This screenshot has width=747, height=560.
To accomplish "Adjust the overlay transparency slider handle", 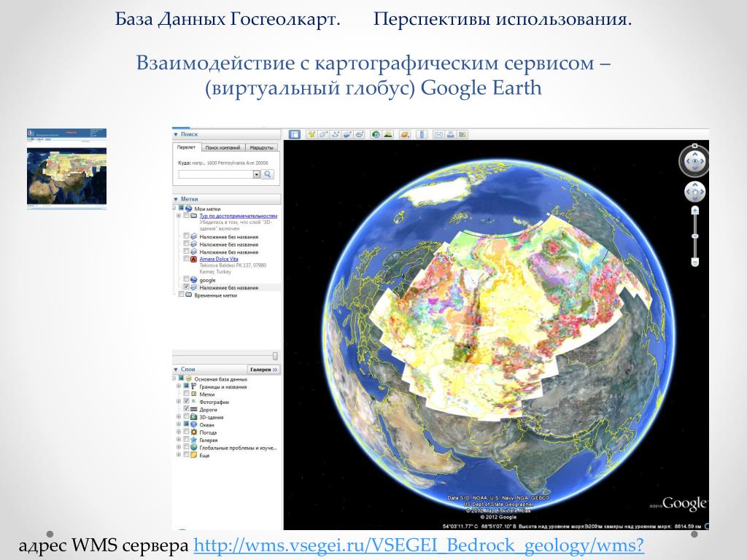I will pos(275,356).
